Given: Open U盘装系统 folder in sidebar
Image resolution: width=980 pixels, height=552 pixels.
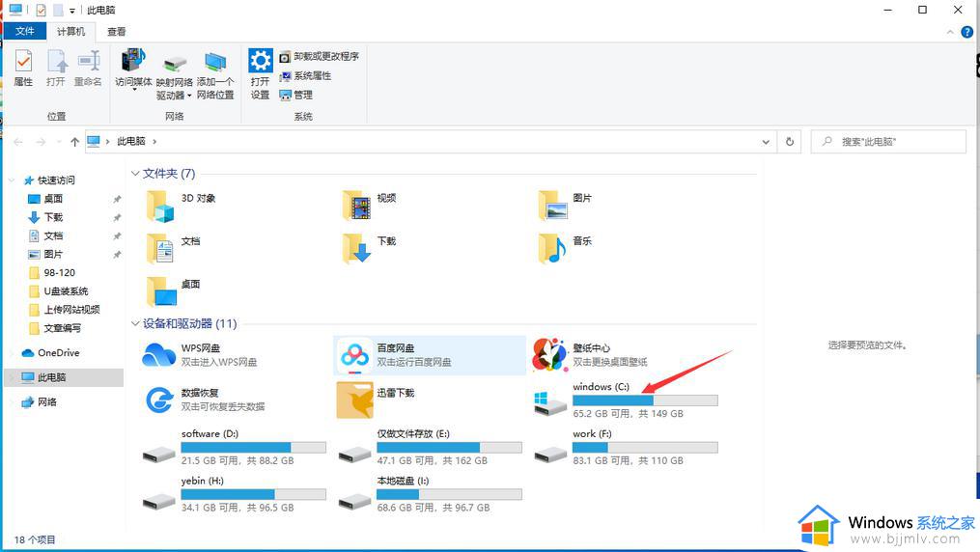Looking at the screenshot, I should [66, 291].
